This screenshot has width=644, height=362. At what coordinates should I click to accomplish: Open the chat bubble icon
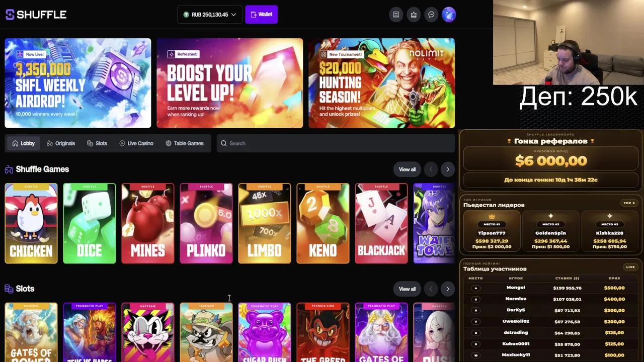pyautogui.click(x=431, y=15)
